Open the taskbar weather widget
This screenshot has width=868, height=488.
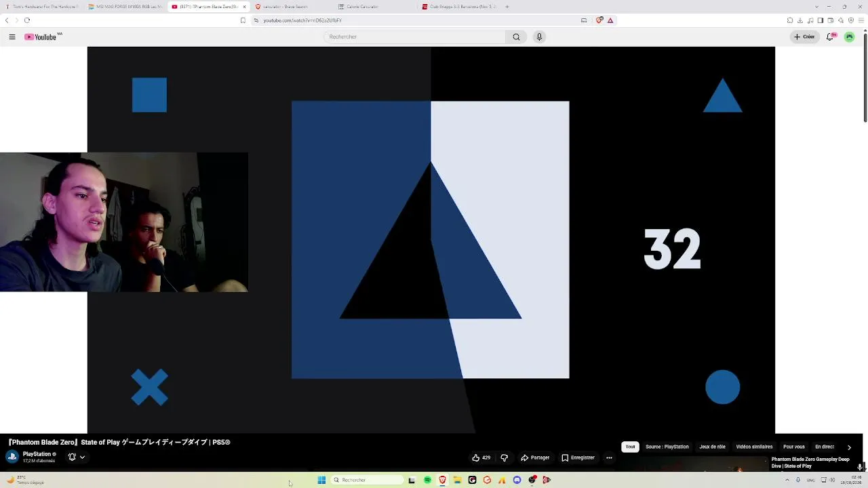click(x=26, y=480)
